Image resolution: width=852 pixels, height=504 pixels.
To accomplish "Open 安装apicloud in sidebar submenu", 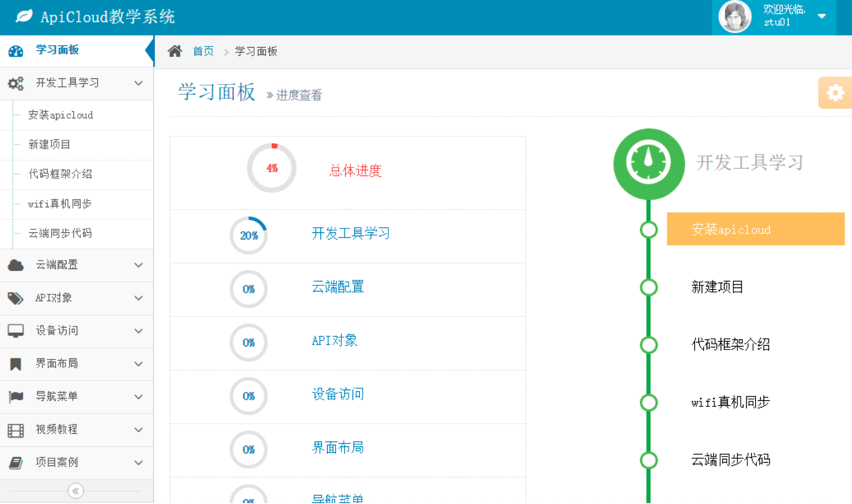I will [x=61, y=115].
